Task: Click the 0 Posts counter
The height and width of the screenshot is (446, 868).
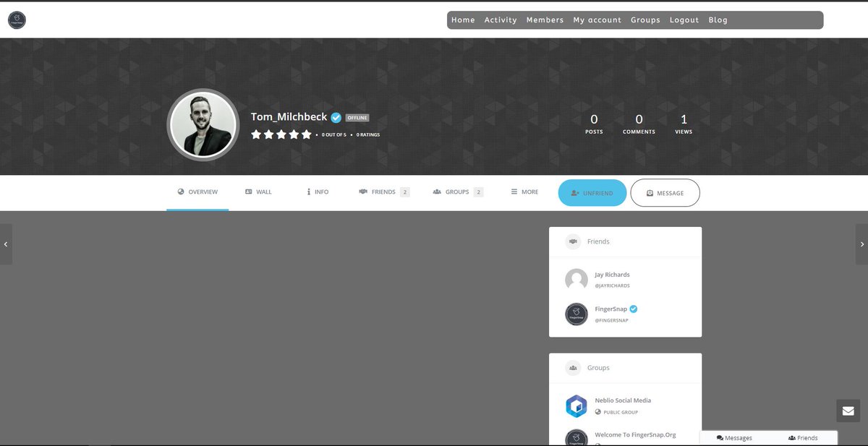Action: click(x=594, y=124)
